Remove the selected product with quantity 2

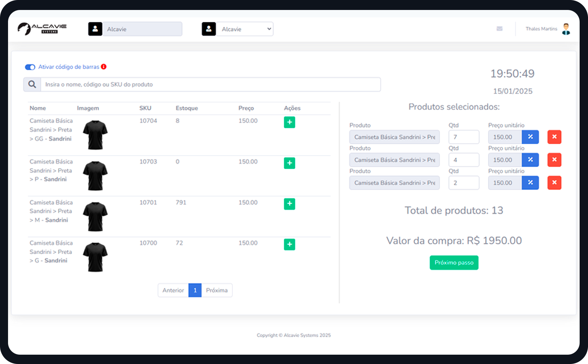click(554, 183)
